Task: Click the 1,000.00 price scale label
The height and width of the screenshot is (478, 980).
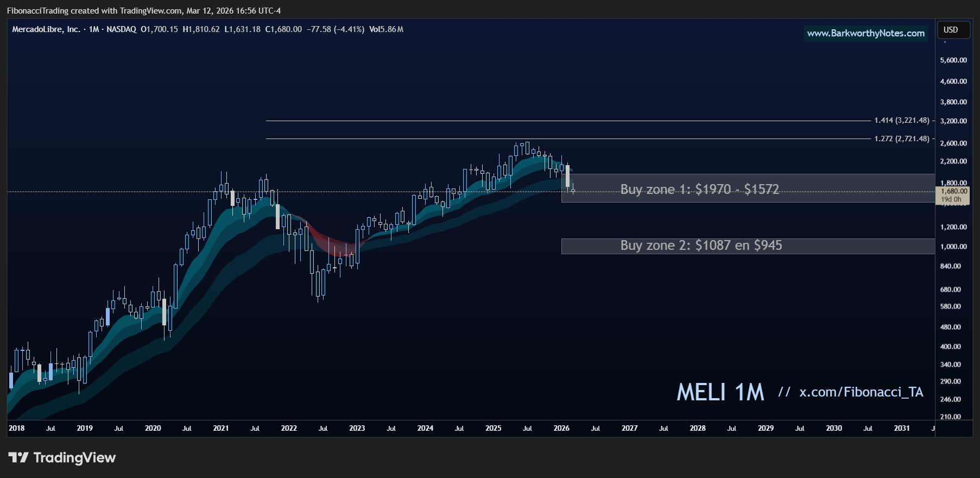Action: (x=953, y=247)
